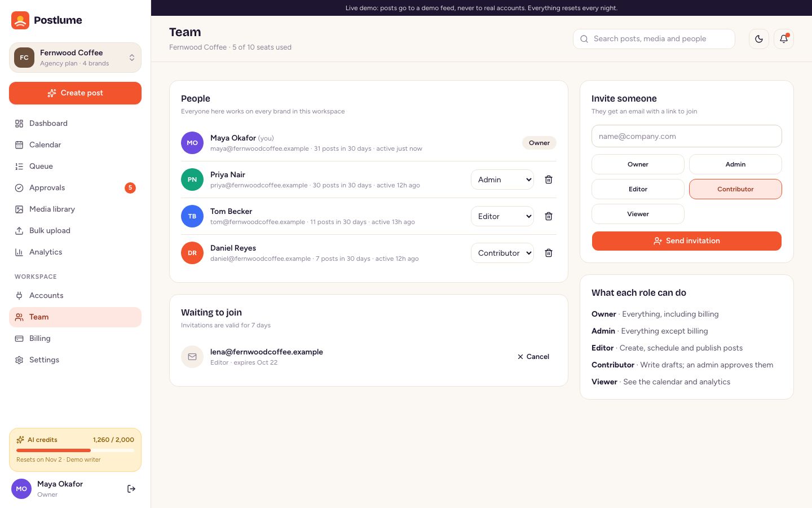Screen dimensions: 812x508
Task: Expand the Fernwood Coffee workspace switcher
Action: click(x=75, y=58)
